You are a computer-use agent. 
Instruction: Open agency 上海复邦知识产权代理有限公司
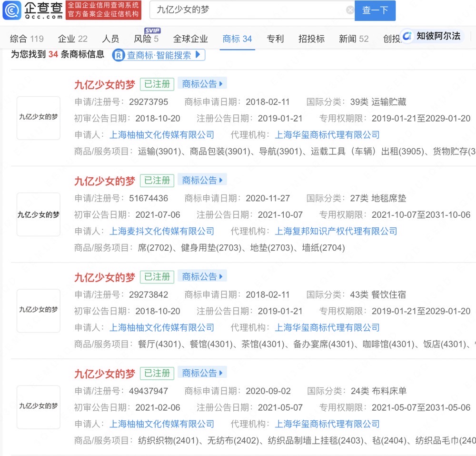[x=336, y=231]
